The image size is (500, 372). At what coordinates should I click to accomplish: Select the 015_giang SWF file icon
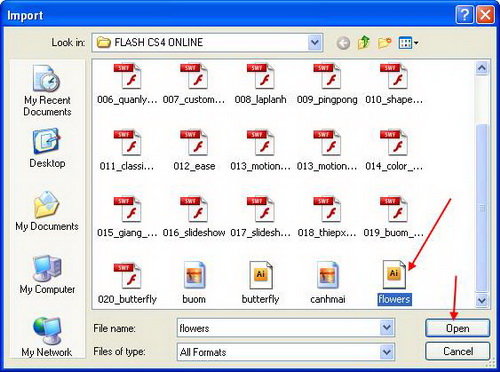tap(127, 209)
